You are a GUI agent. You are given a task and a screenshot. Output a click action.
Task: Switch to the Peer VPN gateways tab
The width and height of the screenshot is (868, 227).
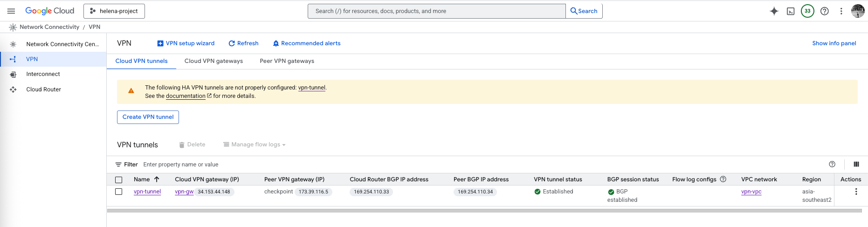tap(287, 61)
